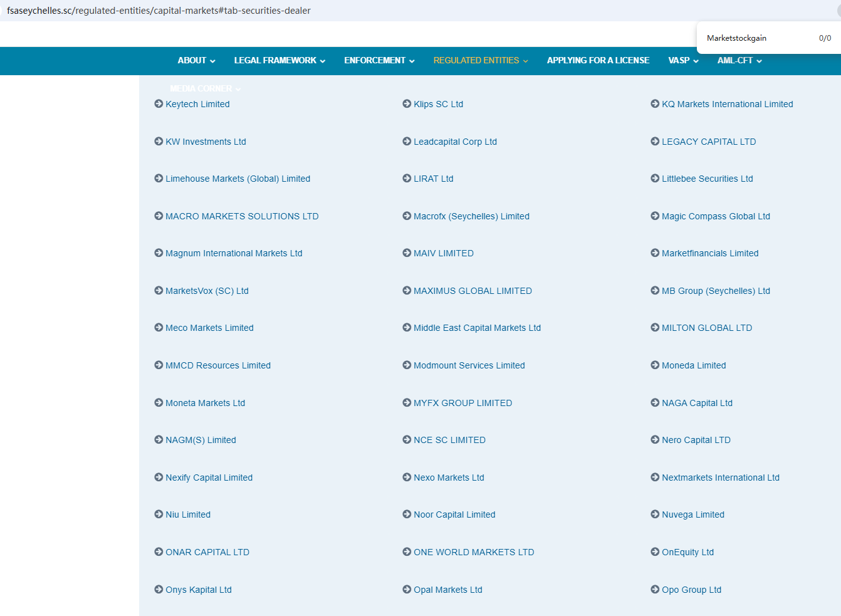The width and height of the screenshot is (841, 616).
Task: Click the arrow icon beside Onys Kapital Ltd
Action: [159, 590]
